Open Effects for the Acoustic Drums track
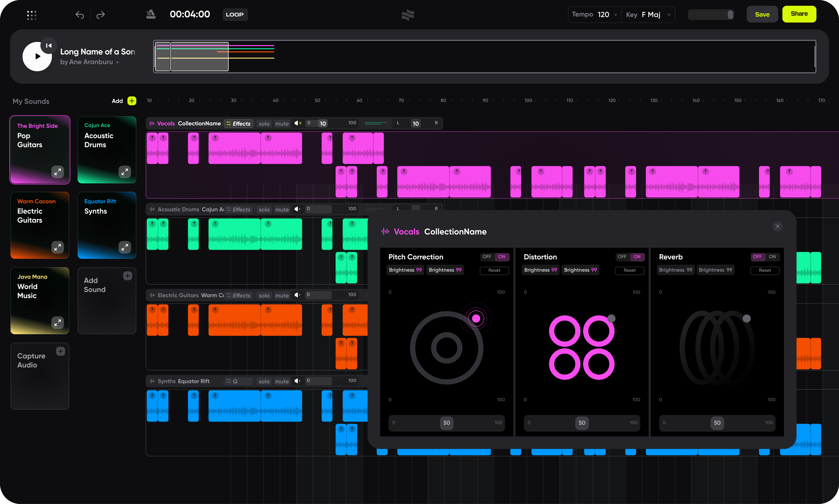The width and height of the screenshot is (839, 504). pos(239,209)
